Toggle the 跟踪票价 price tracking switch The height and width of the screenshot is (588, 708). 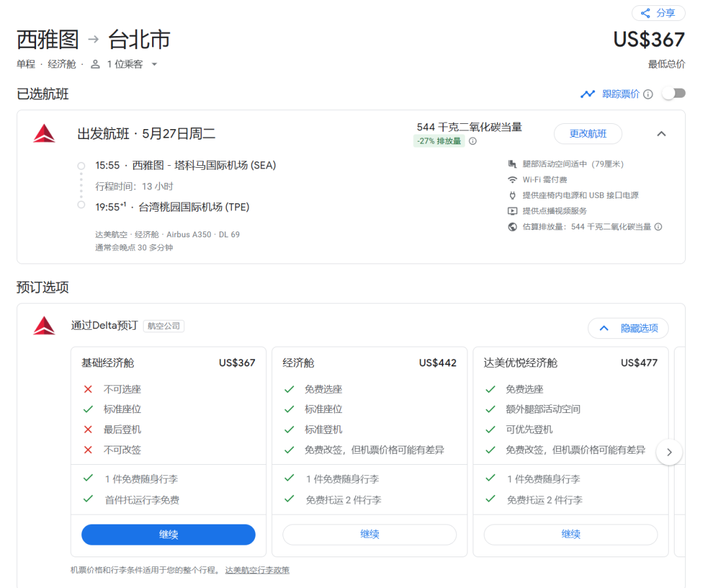(x=675, y=94)
